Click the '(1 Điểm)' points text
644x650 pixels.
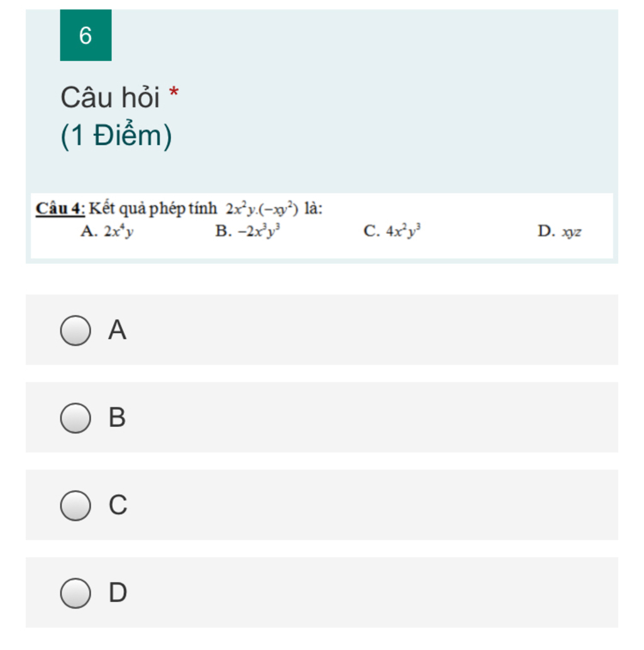(116, 135)
